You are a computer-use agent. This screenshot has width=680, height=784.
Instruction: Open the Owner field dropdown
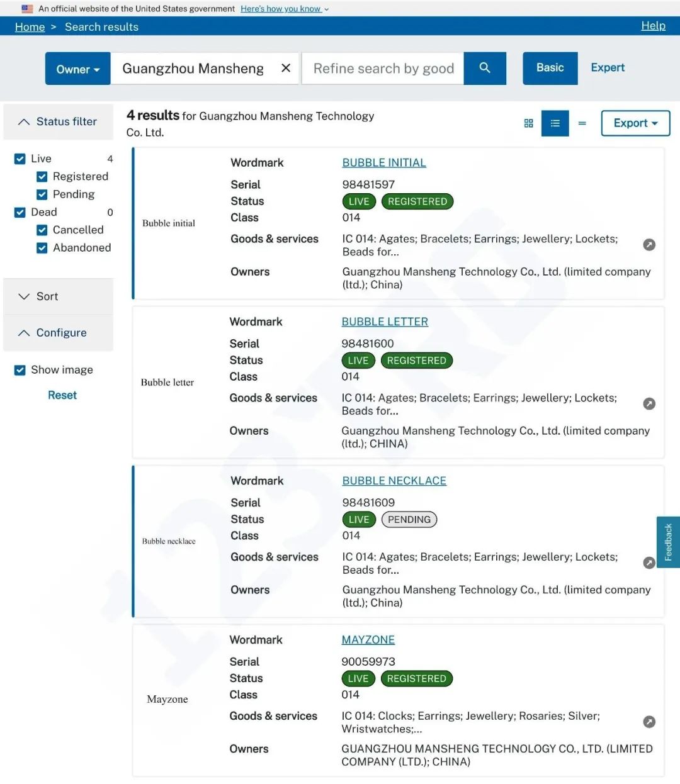click(x=78, y=69)
